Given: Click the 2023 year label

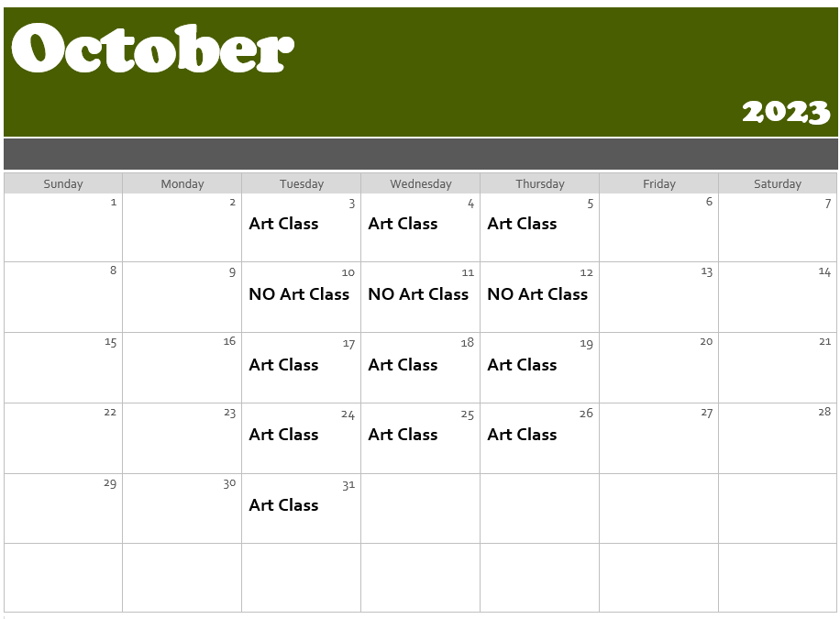Looking at the screenshot, I should coord(786,112).
